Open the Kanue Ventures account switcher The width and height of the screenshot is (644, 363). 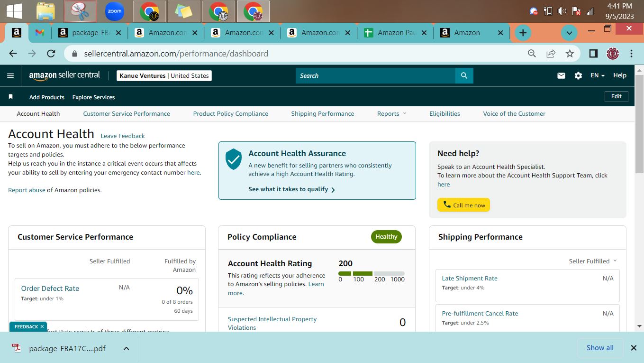164,75
